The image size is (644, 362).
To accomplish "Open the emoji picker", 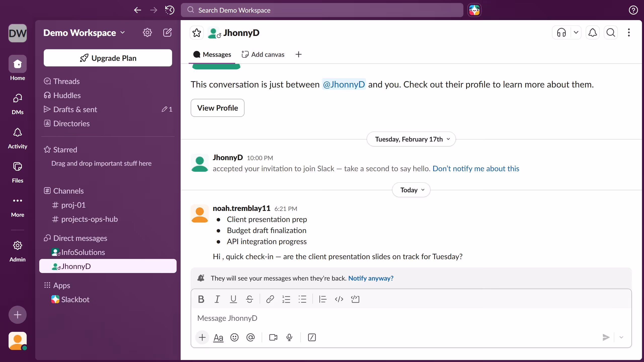I will (x=234, y=337).
